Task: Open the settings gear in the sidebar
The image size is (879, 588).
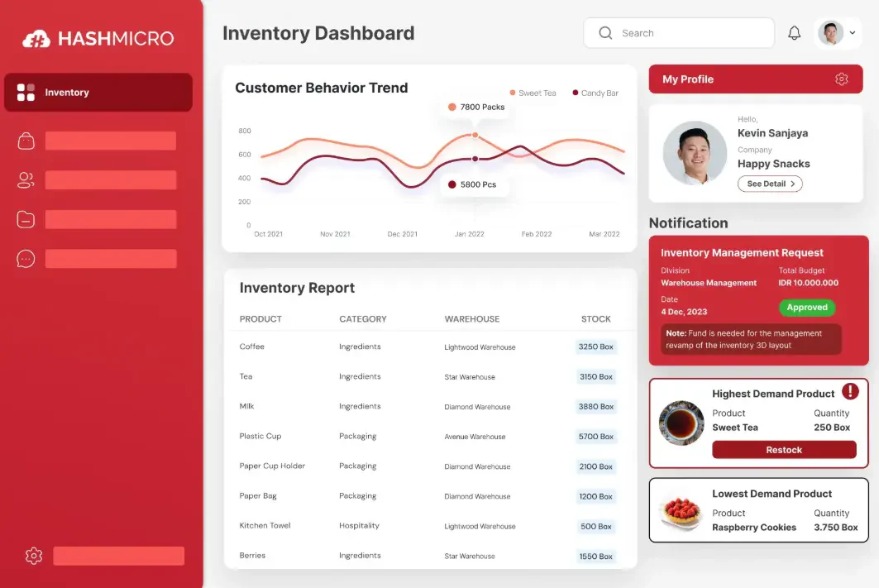Action: (x=34, y=556)
